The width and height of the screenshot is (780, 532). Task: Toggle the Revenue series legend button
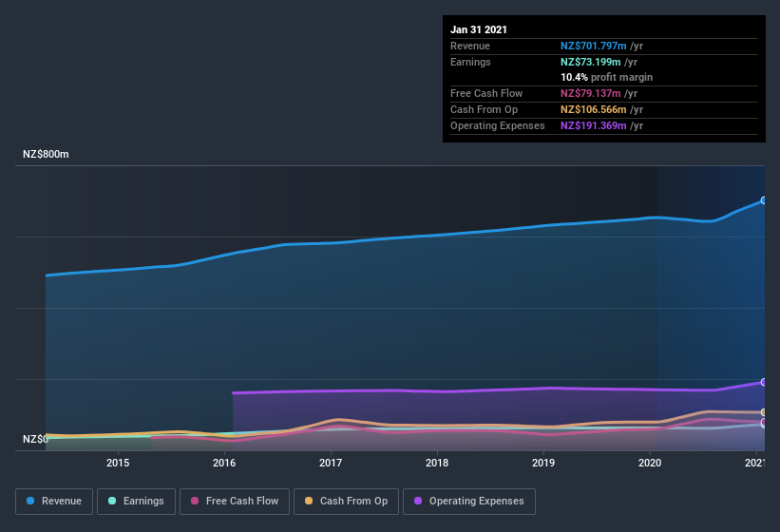[x=54, y=502]
